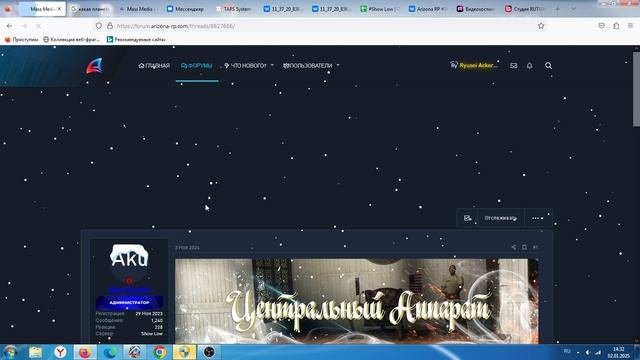Switch to the Студия RUTUBE tab

(523, 9)
